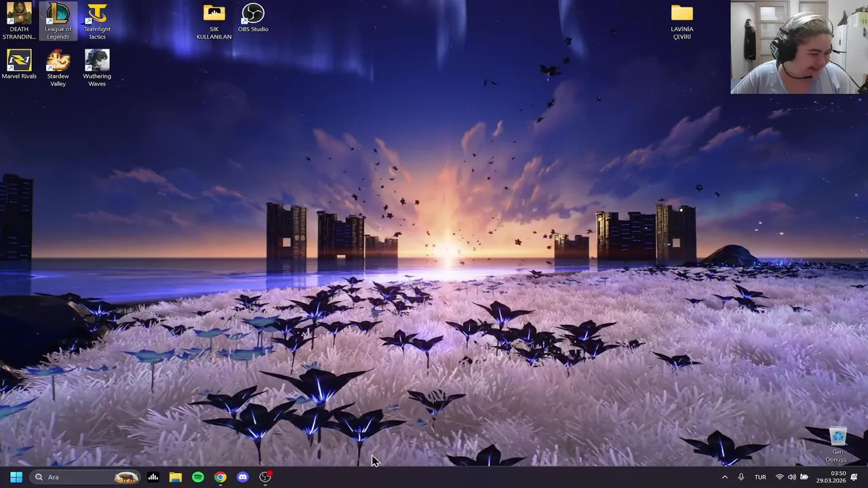Select the DEATH STRANDING desktop shortcut
This screenshot has height=488, width=868.
(x=19, y=21)
